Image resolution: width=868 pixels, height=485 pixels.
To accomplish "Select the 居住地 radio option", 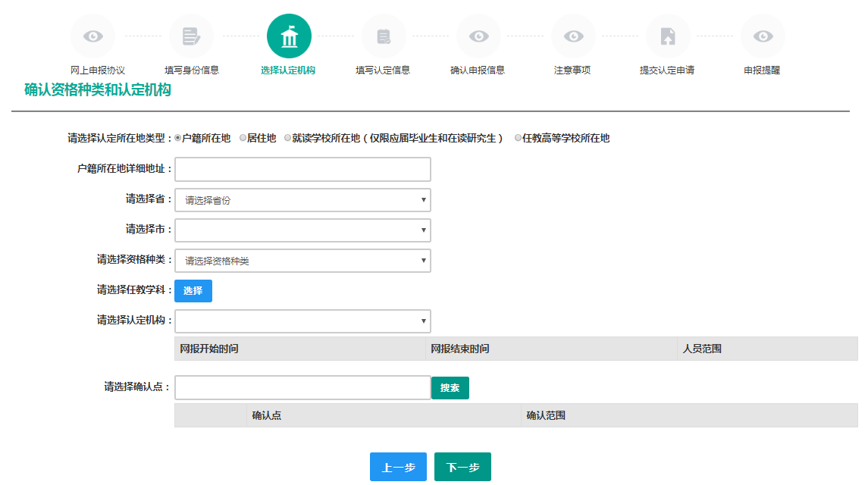I will tap(243, 138).
